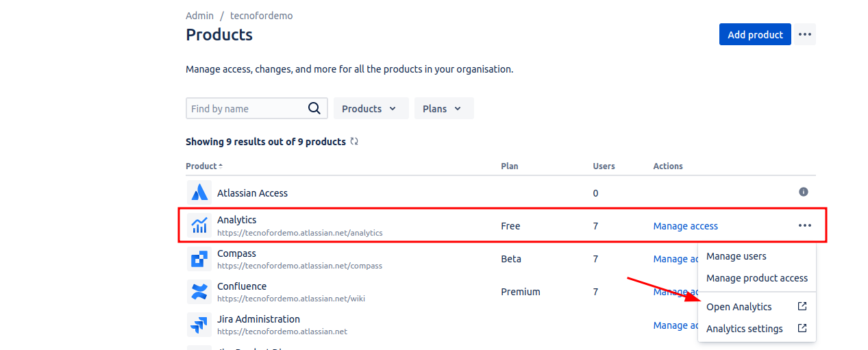Click the Confluence wiki URL text
The width and height of the screenshot is (868, 350).
[x=291, y=299]
